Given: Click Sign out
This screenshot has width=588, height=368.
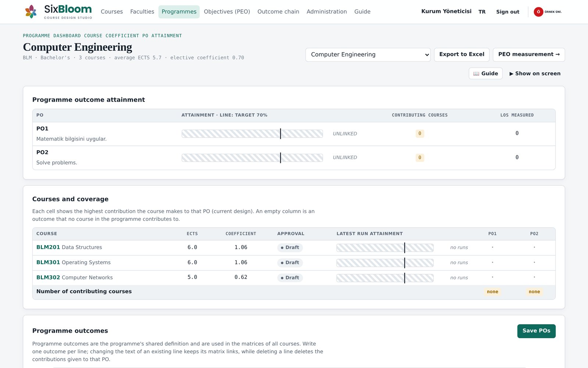Looking at the screenshot, I should [508, 12].
